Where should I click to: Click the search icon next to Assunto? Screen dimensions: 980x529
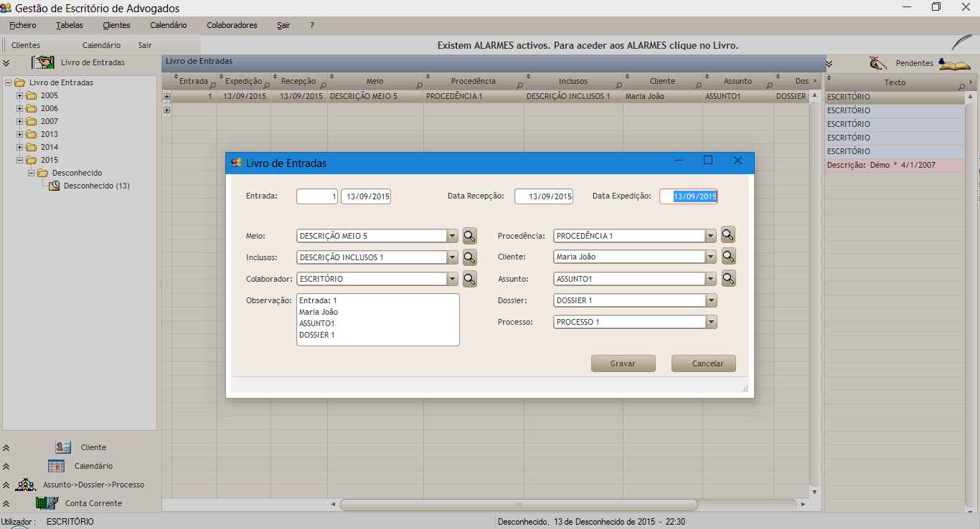(727, 279)
